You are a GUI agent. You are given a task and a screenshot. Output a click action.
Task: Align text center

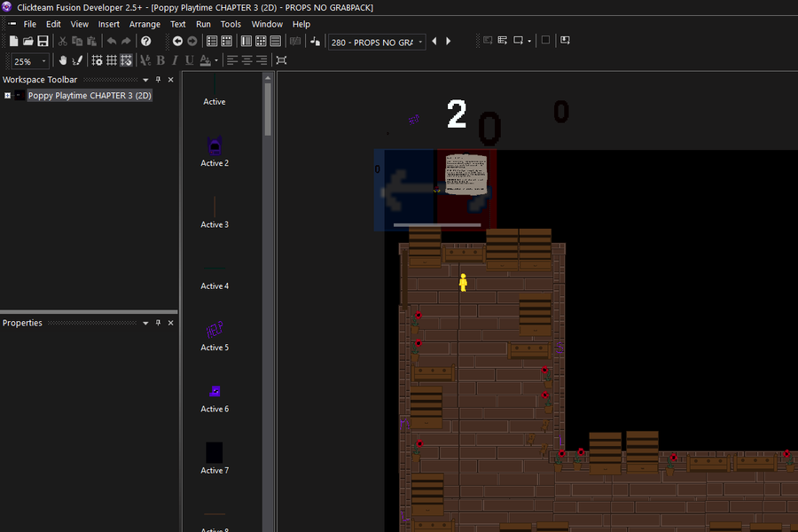246,60
